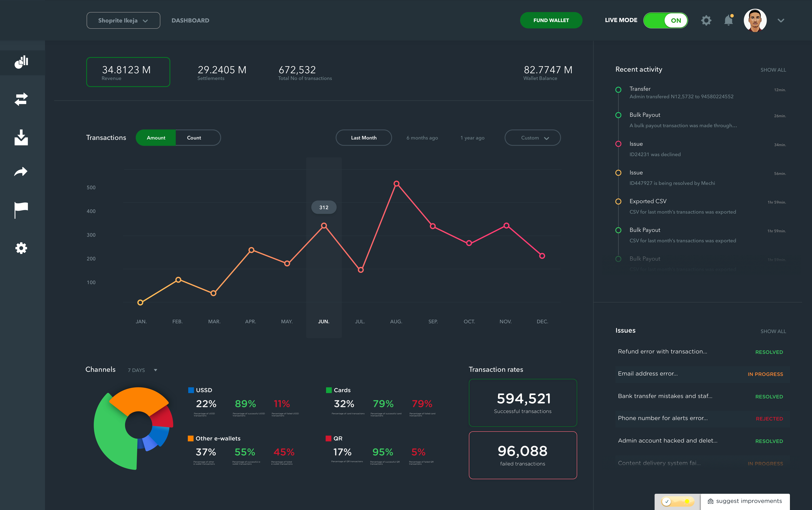Open the Refund error with transaction issue

(x=702, y=352)
